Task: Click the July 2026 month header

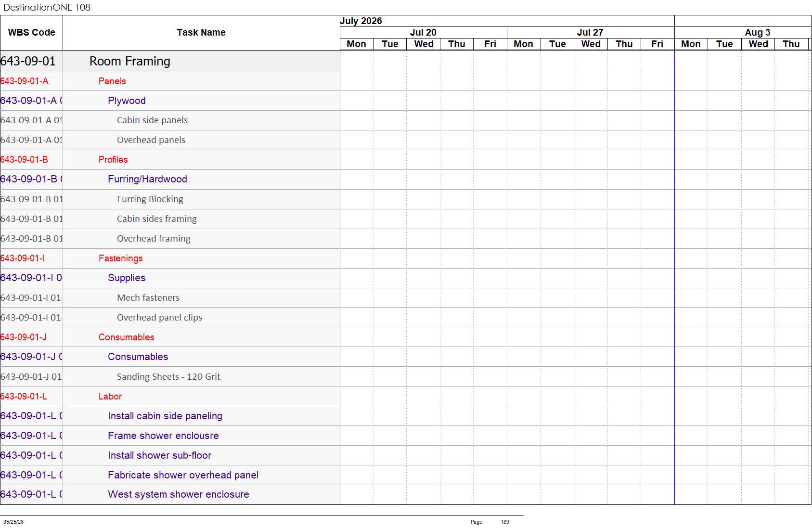Action: pyautogui.click(x=361, y=21)
